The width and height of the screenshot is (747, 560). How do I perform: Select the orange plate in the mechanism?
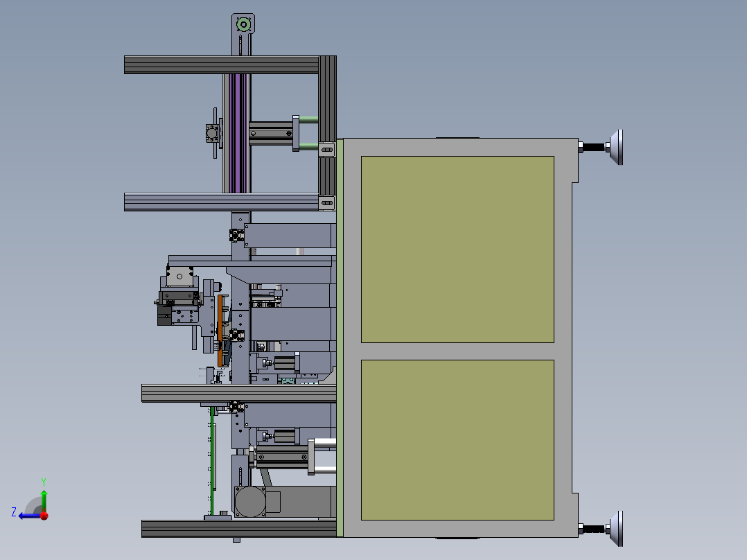(220, 331)
